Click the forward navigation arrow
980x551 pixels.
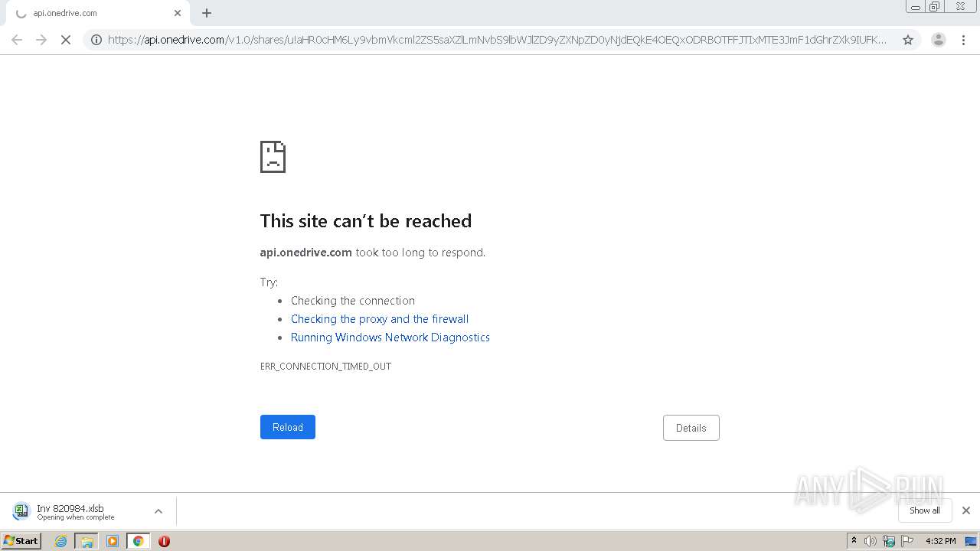click(x=41, y=40)
